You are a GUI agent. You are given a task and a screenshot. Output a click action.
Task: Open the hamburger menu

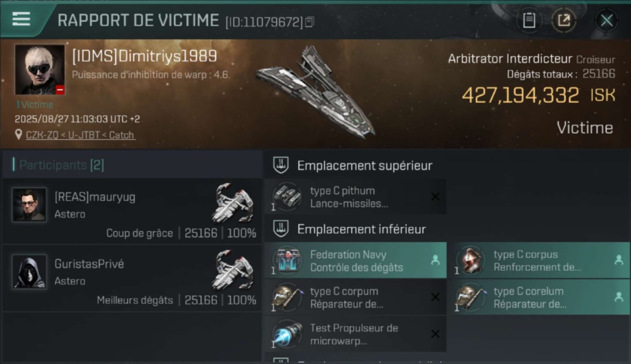[x=21, y=19]
